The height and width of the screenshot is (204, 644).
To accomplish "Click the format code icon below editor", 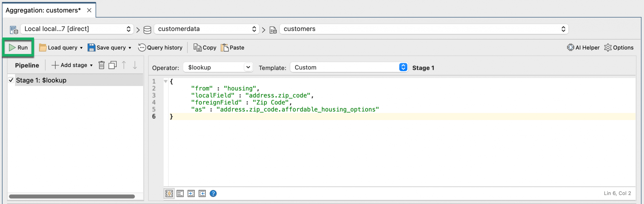I will [180, 193].
